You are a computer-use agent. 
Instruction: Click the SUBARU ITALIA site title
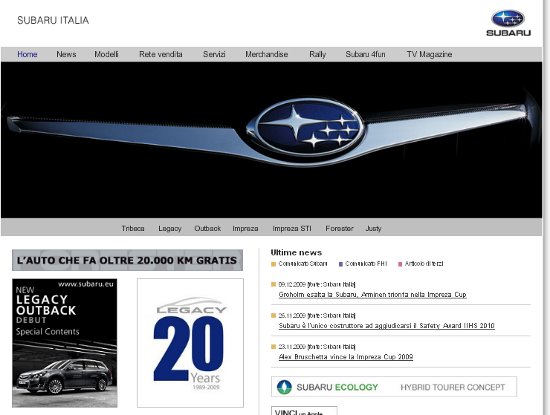53,20
